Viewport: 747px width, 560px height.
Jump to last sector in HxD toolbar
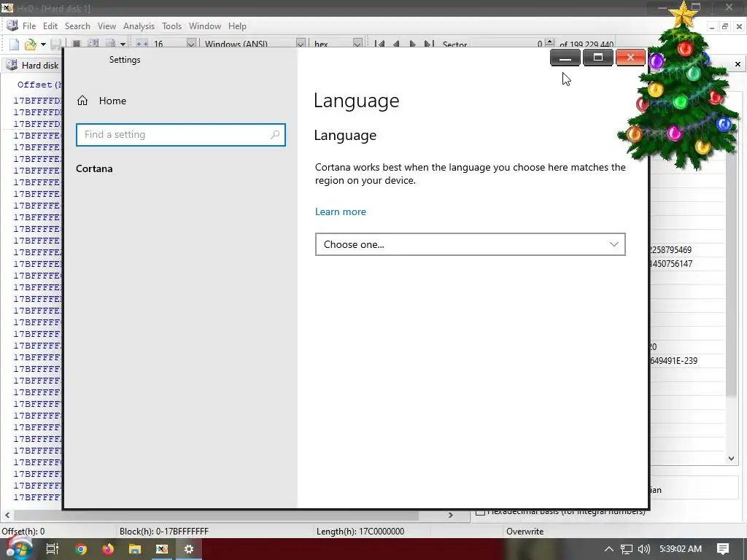(x=429, y=44)
